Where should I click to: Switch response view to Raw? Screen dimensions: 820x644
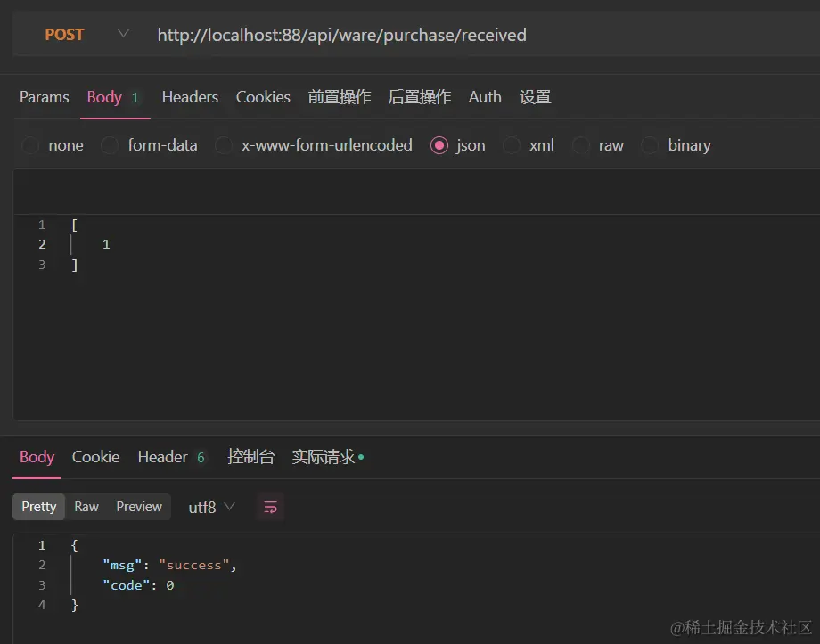pos(86,507)
